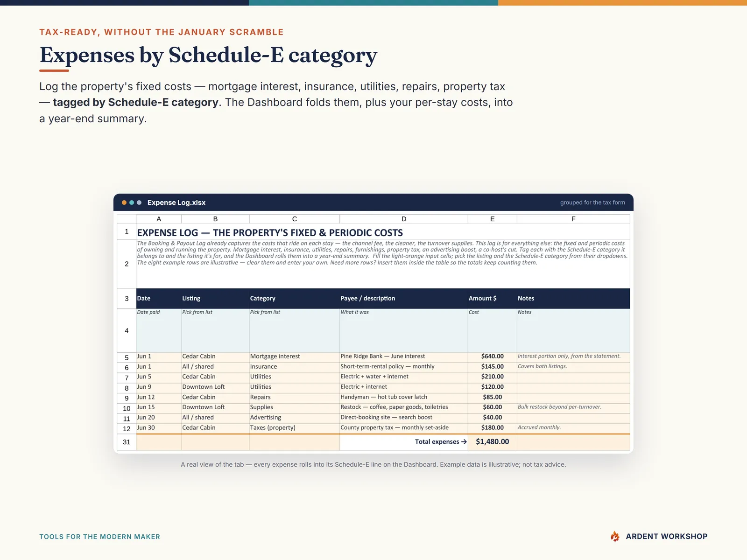Select column E header

tap(493, 219)
